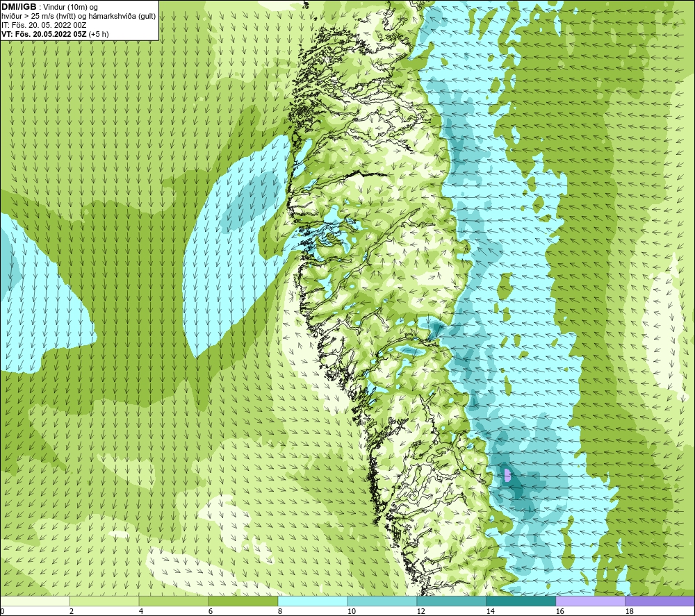This screenshot has width=695, height=616.
Task: Click the "VT: Fös. 20.05.2022 05Z" valid time
Action: (x=44, y=33)
